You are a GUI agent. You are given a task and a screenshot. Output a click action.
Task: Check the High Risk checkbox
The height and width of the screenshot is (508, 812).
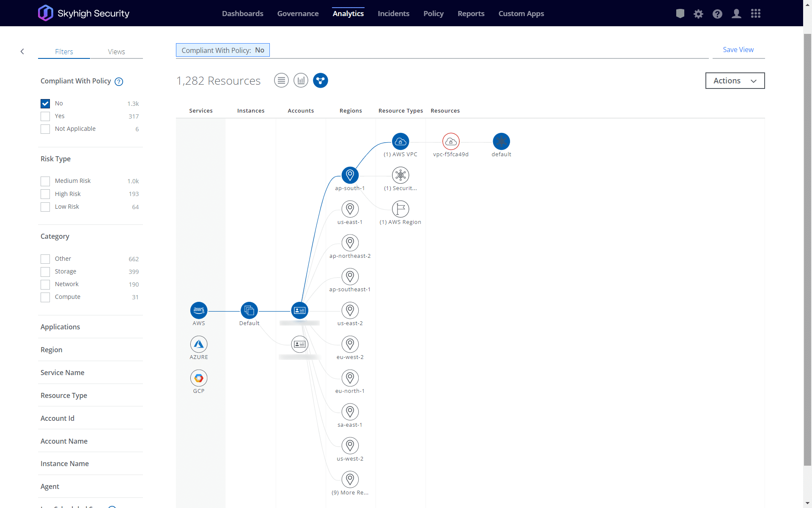point(45,194)
